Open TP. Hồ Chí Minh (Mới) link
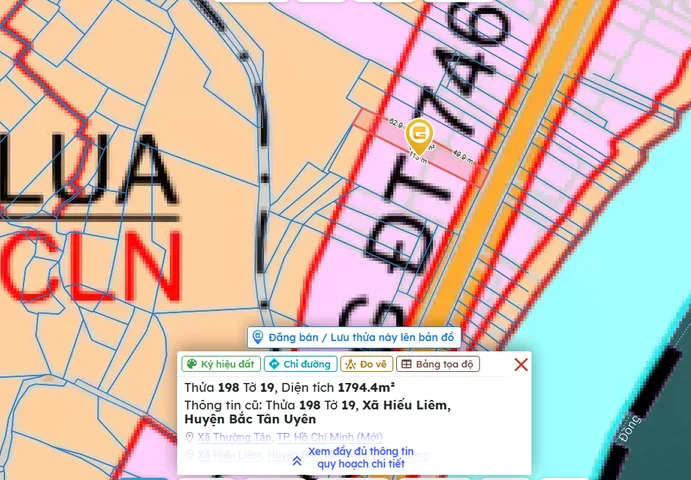The width and height of the screenshot is (691, 480). tap(330, 437)
